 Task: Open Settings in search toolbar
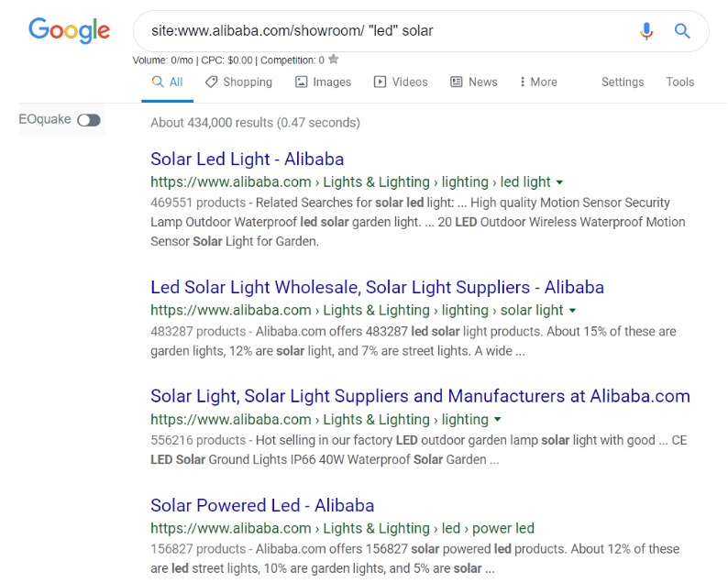pos(623,82)
